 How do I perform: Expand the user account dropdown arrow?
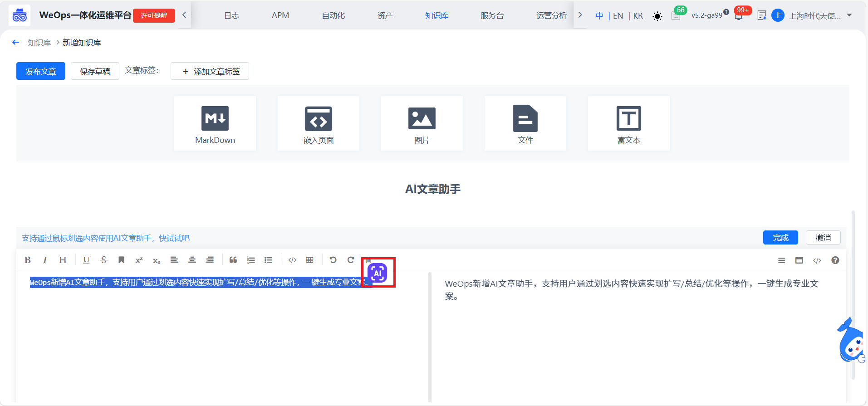(x=849, y=15)
